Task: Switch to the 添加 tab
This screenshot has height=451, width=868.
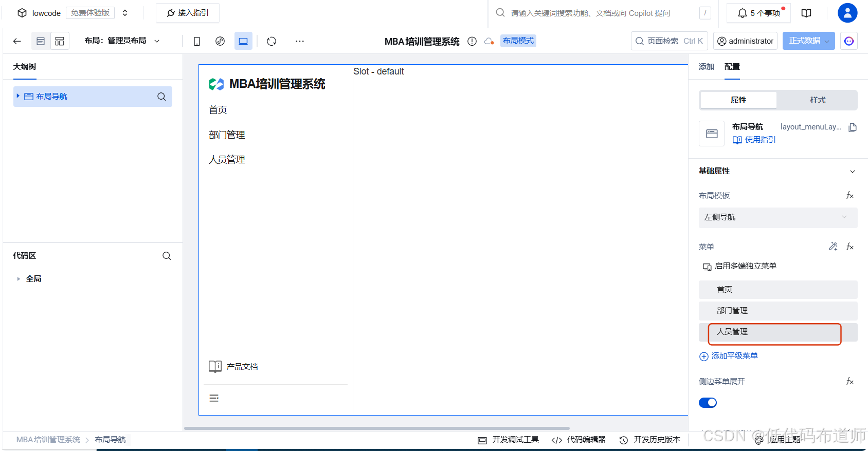Action: pos(707,67)
